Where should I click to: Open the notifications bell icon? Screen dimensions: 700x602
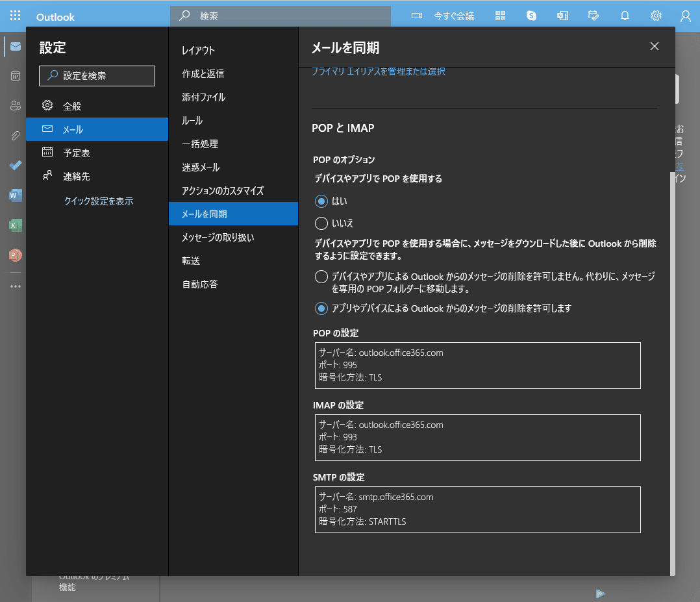click(625, 15)
